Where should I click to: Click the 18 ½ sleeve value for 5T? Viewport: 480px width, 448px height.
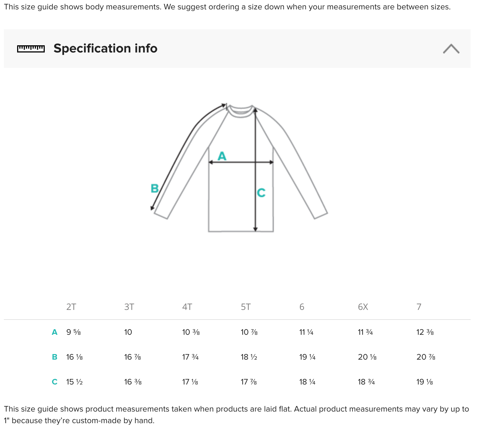point(249,357)
